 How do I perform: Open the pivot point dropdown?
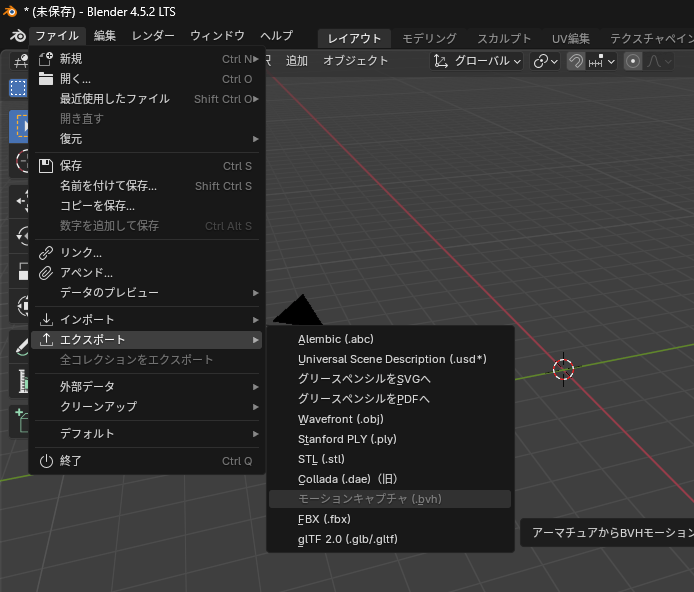point(545,61)
